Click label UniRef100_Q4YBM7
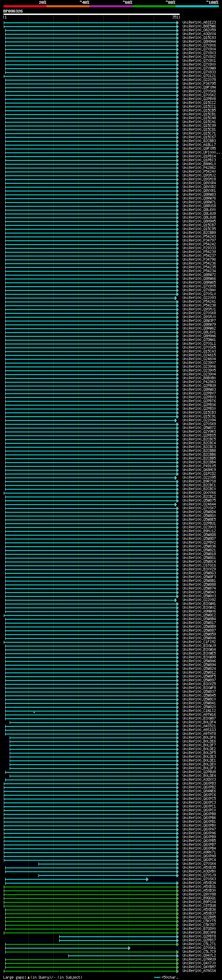 pos(199,966)
